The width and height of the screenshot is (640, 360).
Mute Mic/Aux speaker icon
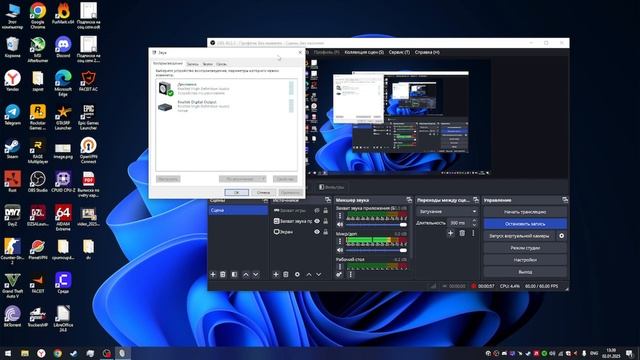pos(340,250)
